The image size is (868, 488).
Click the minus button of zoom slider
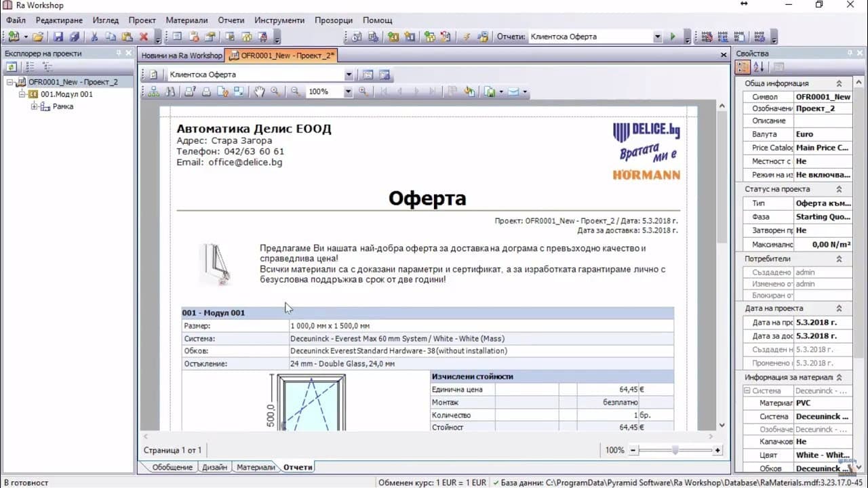tap(633, 450)
